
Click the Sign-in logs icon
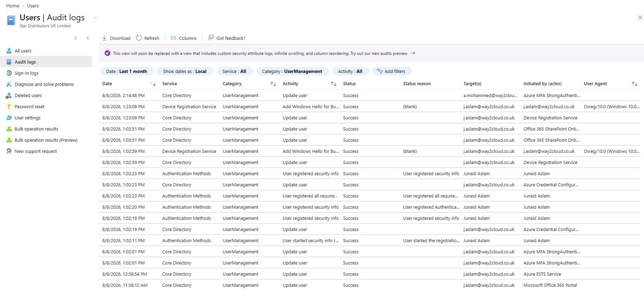(9, 73)
